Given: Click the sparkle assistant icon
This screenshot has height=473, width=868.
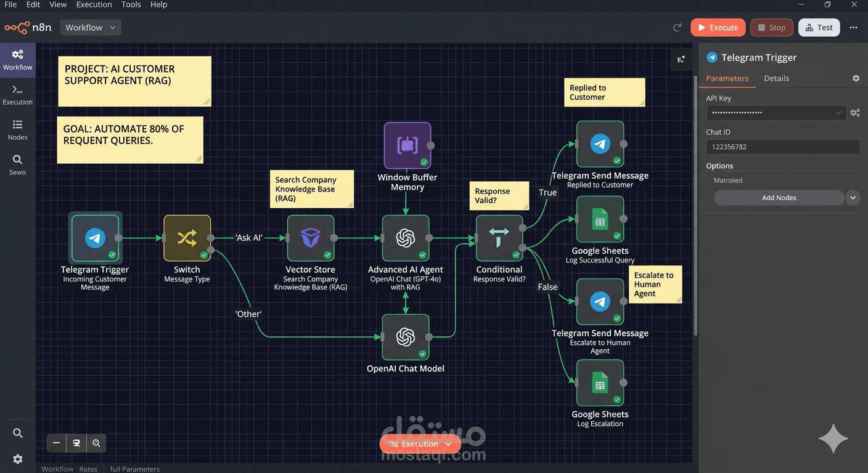Looking at the screenshot, I should click(x=833, y=439).
